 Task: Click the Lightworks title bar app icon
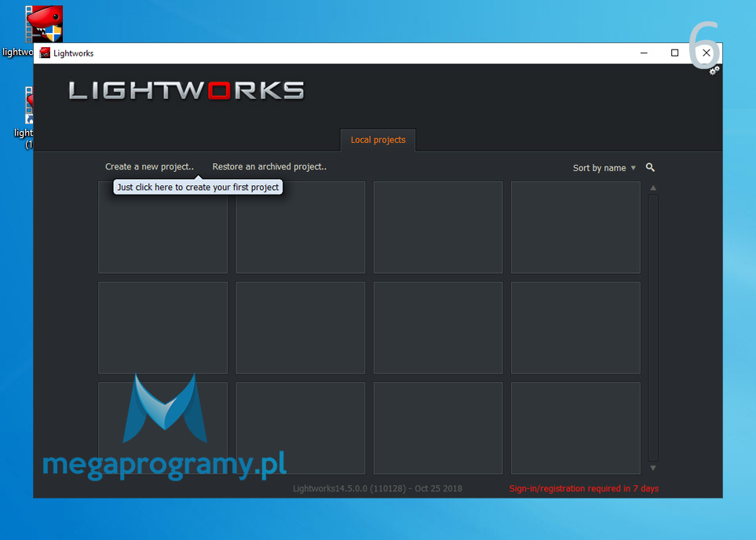coord(45,53)
